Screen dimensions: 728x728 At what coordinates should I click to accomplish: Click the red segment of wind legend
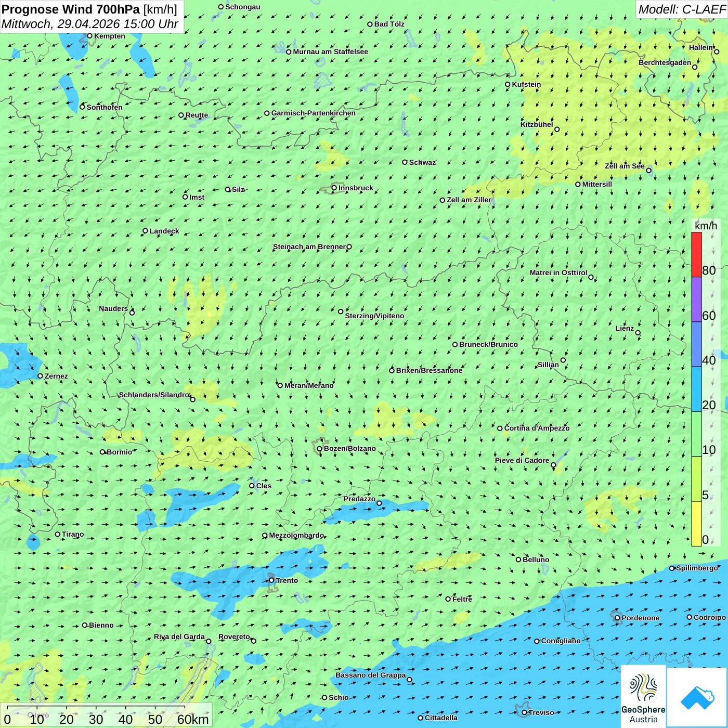696,254
